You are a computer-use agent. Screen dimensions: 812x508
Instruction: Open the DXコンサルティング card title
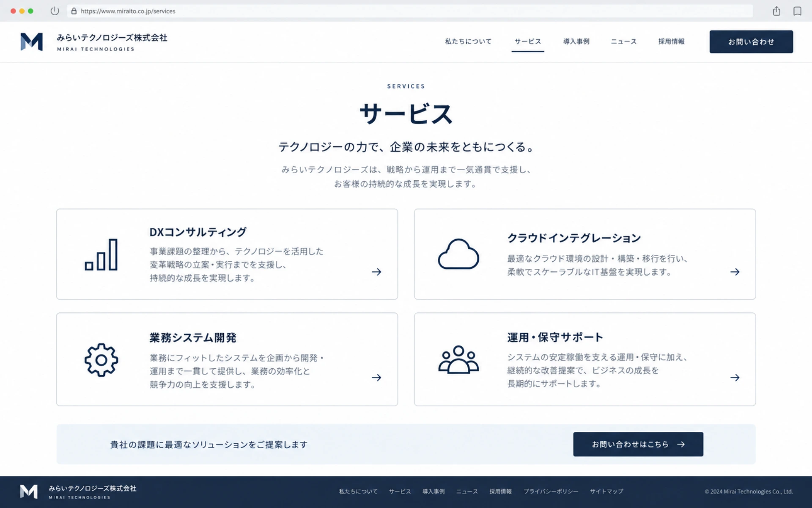198,232
